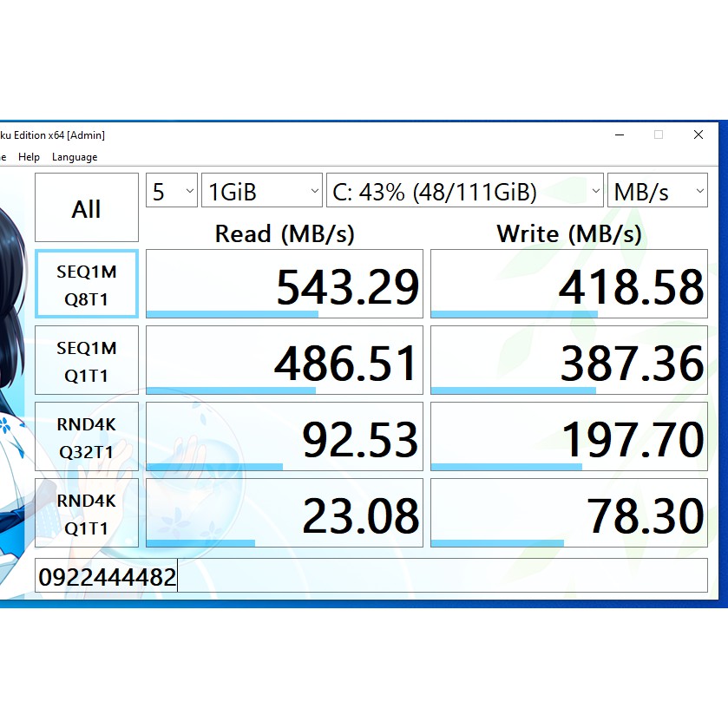
Task: Open the test count dropdown showing 5
Action: coord(171,190)
